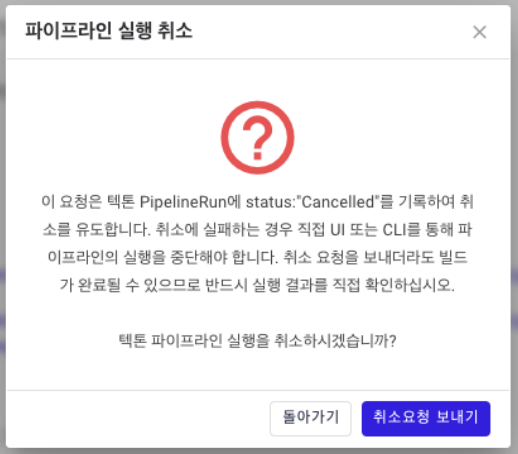This screenshot has width=518, height=454.
Task: Click the red question mark icon
Action: (x=257, y=138)
